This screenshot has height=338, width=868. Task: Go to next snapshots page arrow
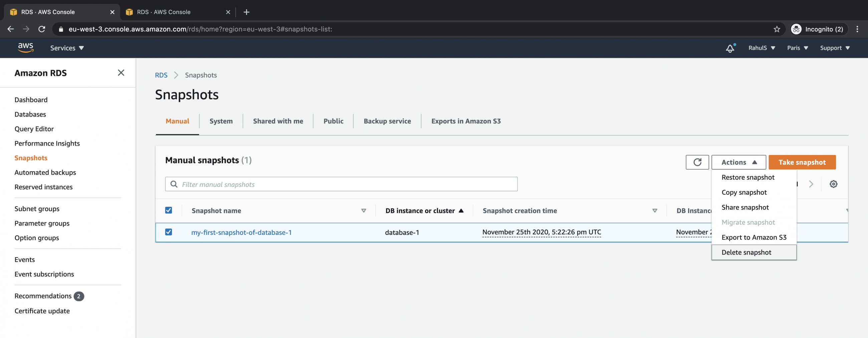tap(811, 184)
